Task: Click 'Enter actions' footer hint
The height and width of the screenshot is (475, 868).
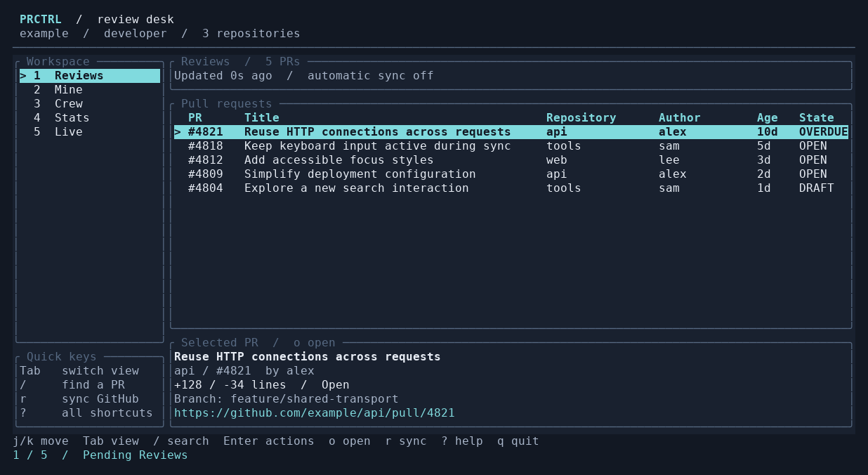Action: coord(269,441)
